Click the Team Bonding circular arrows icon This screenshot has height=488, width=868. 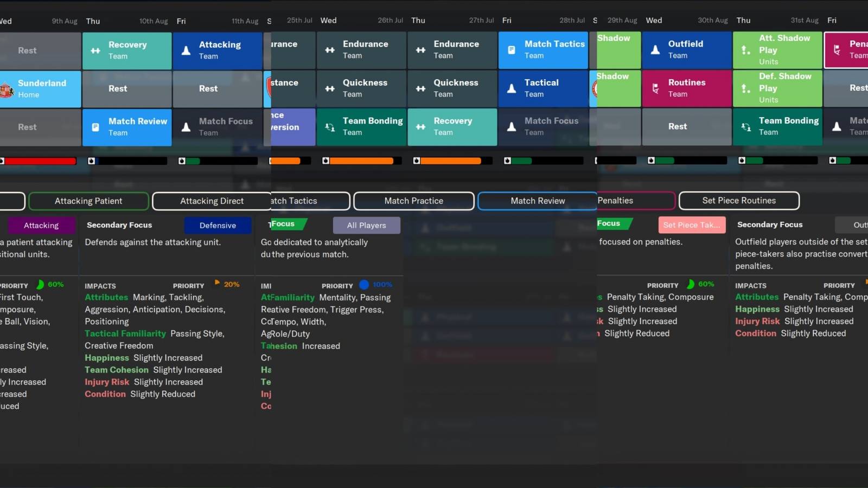click(330, 127)
